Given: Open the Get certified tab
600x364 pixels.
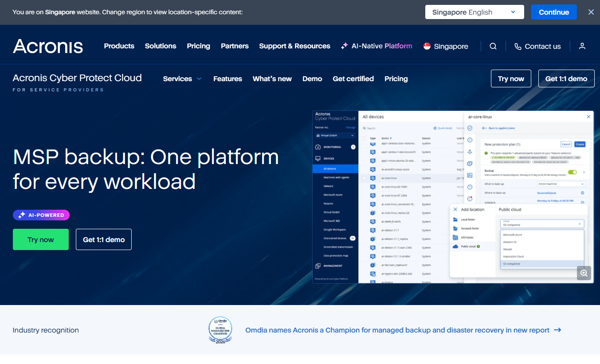Looking at the screenshot, I should 353,79.
